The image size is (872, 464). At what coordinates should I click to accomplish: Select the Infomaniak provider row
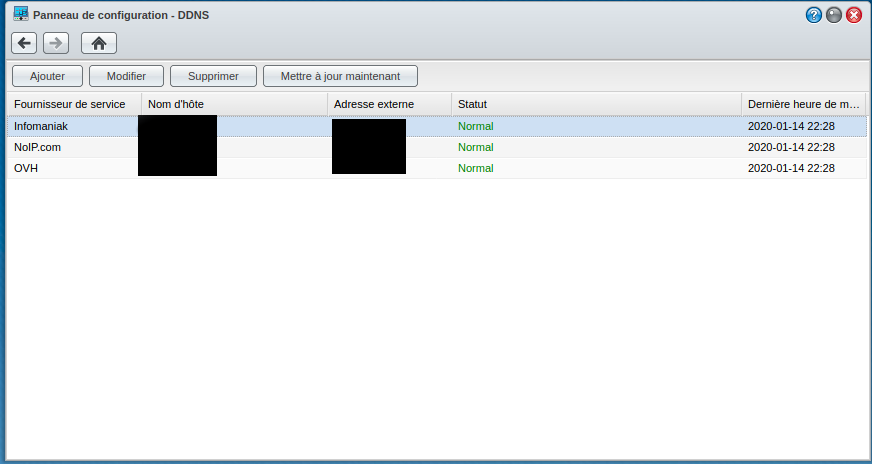(x=437, y=126)
